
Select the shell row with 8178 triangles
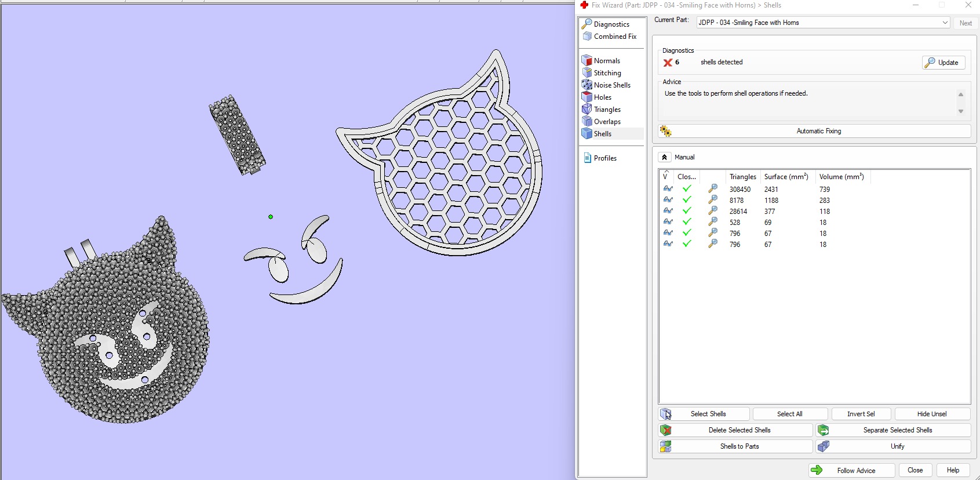click(x=814, y=201)
